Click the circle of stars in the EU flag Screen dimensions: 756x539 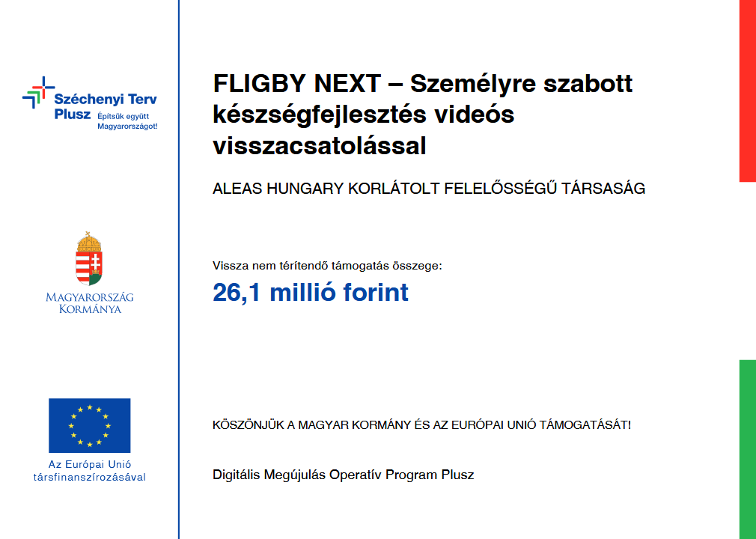89,425
